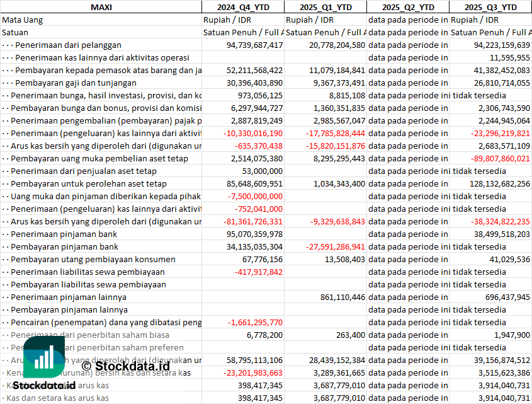This screenshot has width=532, height=404.
Task: Click the Penerimaan bunga, hasil investasi row label
Action: tap(106, 95)
